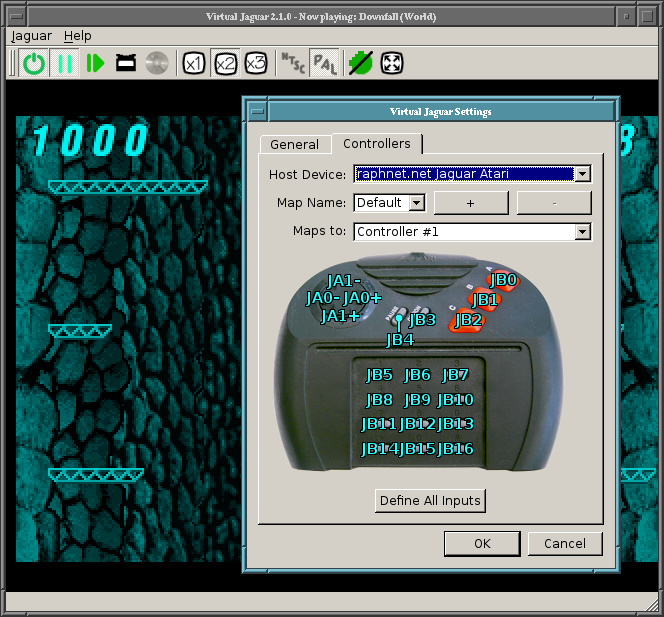Click keypad mapping JB11
Image resolution: width=664 pixels, height=617 pixels.
379,424
